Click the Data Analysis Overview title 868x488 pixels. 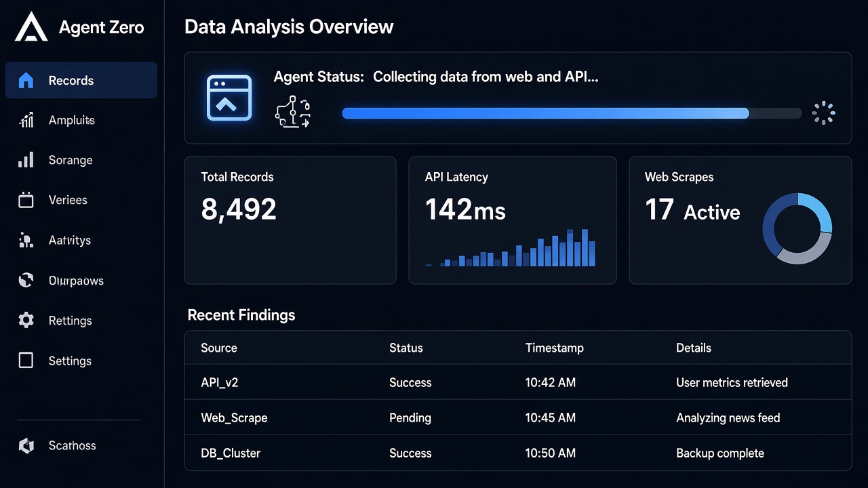[289, 27]
